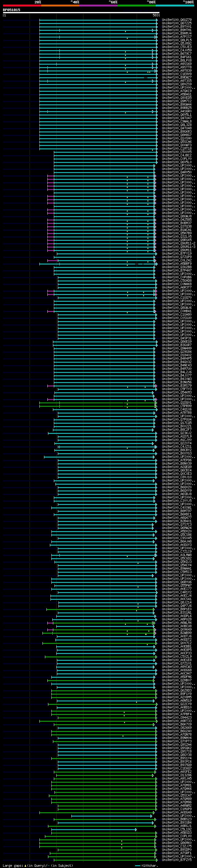197x868 pixels.
Task: Click the UniRef100_A9STT8 label
Action: pos(176,67)
